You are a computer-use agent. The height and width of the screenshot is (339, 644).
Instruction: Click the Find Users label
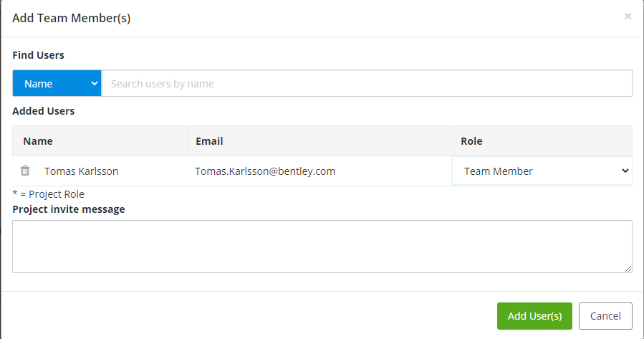pyautogui.click(x=38, y=55)
